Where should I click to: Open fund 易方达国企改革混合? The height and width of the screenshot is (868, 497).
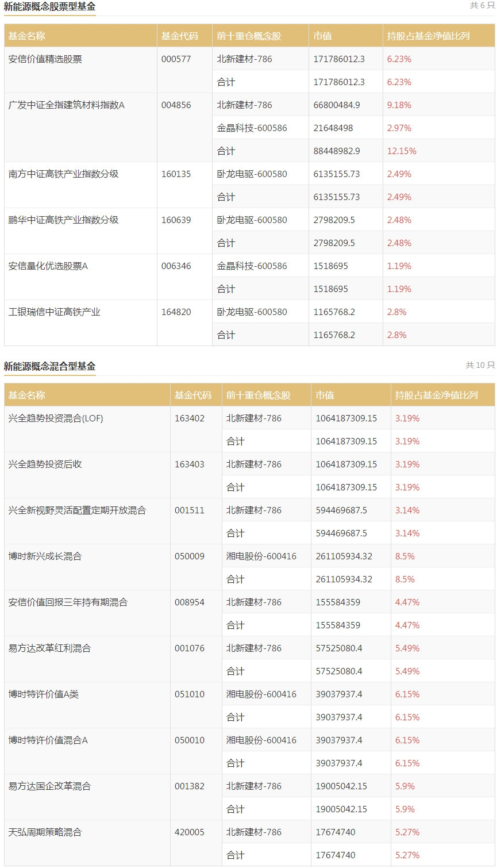[49, 786]
